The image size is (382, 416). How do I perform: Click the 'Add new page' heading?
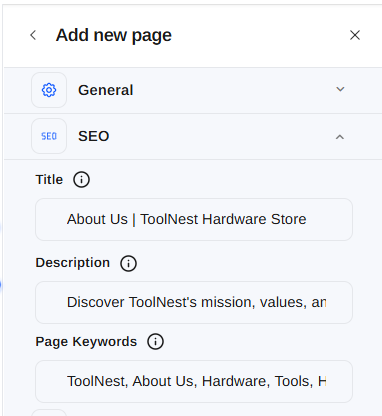(x=114, y=35)
